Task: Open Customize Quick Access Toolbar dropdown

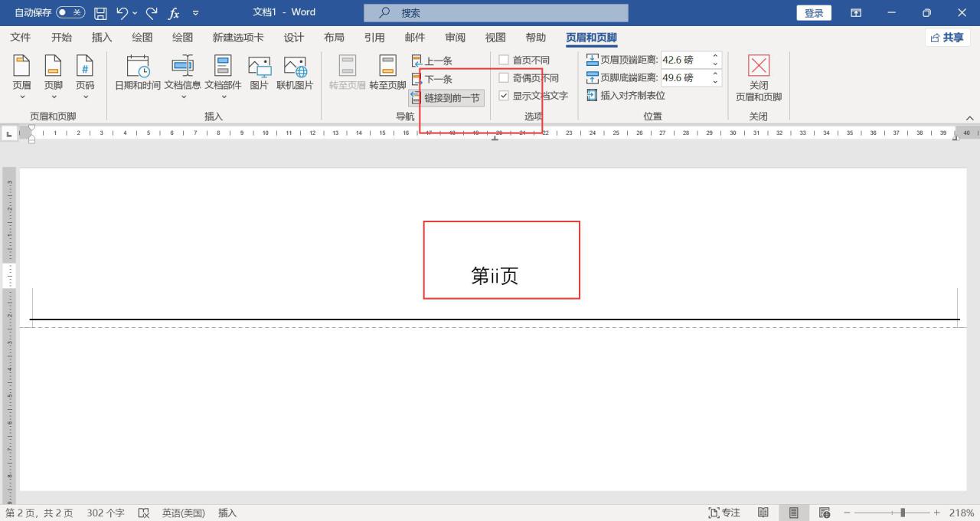Action: [x=196, y=13]
